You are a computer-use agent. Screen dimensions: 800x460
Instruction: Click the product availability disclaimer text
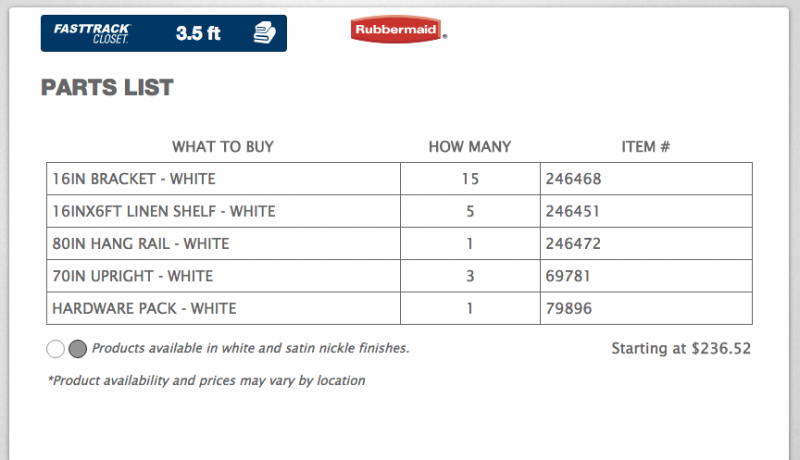(206, 380)
